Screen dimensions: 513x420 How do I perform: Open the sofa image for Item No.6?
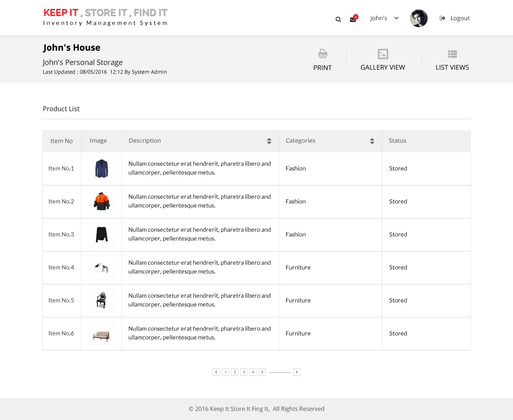(x=102, y=334)
